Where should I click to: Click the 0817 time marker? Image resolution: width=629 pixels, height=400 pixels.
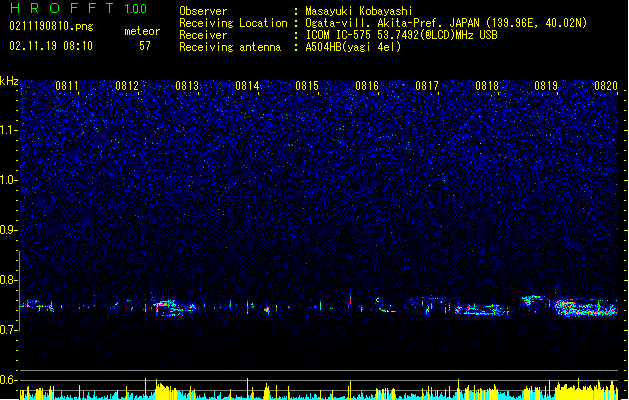427,86
